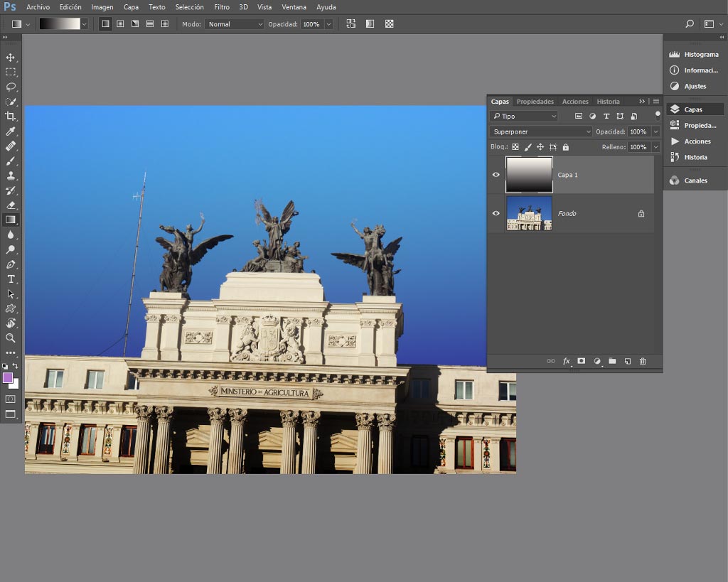
Task: Hide the Fondo layer
Action: (496, 213)
